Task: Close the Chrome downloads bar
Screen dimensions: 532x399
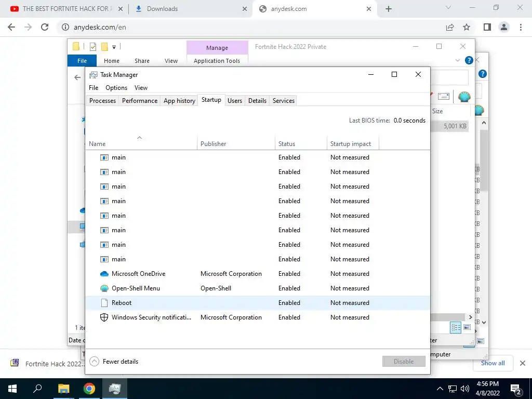Action: click(523, 363)
